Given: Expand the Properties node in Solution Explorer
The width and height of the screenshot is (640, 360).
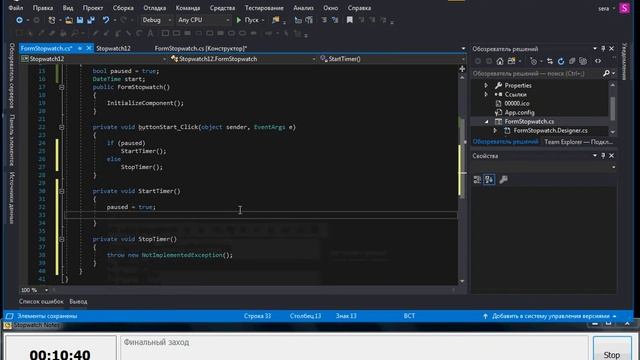Looking at the screenshot, I should click(x=486, y=85).
